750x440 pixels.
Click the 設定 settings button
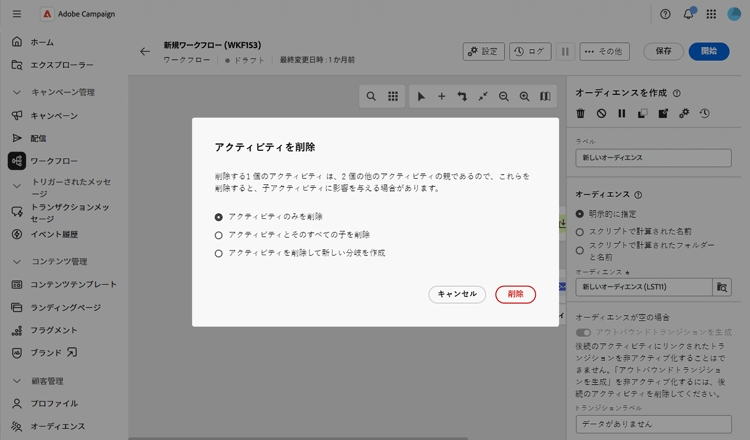pos(484,52)
